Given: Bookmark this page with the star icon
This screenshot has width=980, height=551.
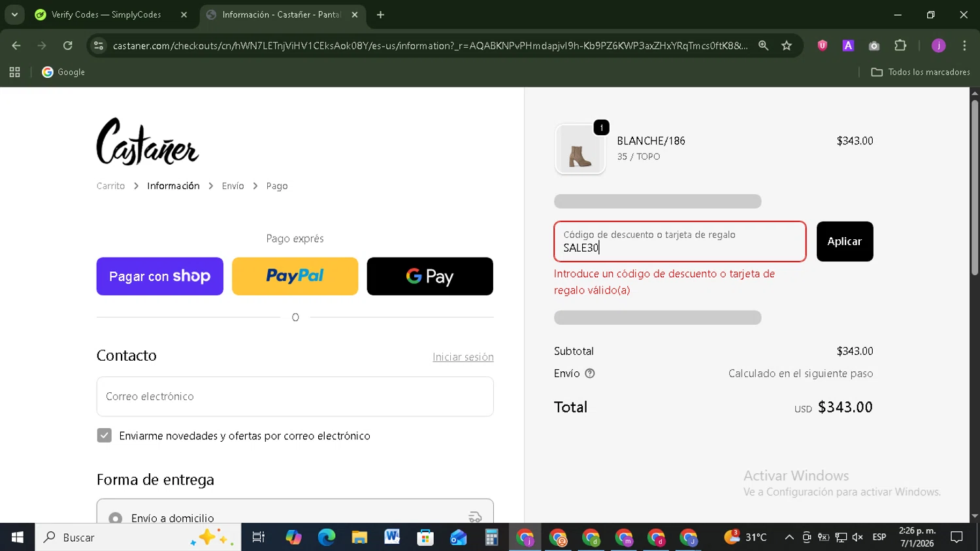Looking at the screenshot, I should pyautogui.click(x=787, y=46).
